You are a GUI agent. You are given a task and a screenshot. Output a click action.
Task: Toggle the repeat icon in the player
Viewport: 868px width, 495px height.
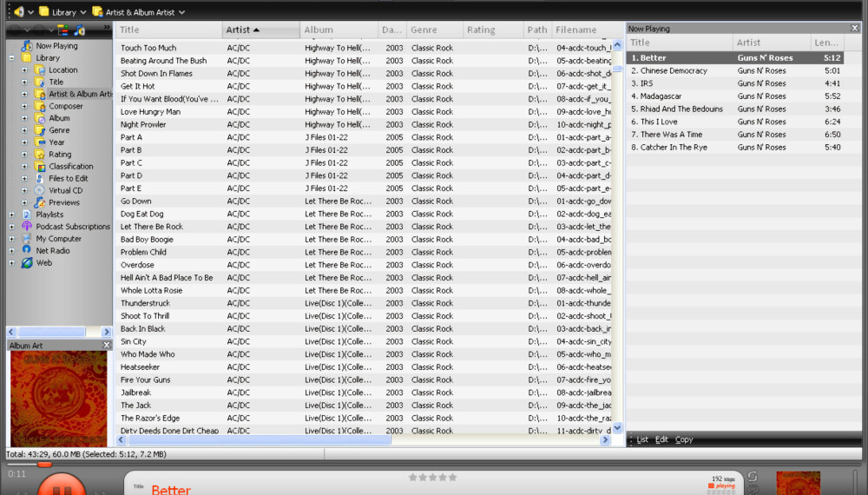pos(753,476)
